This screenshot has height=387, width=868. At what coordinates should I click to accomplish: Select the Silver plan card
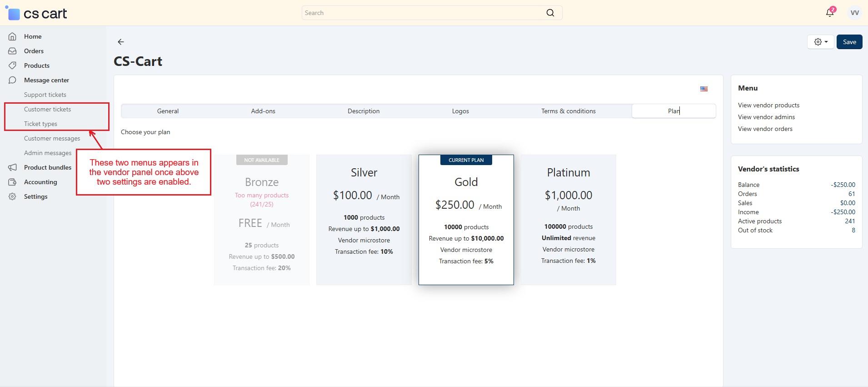coord(364,220)
